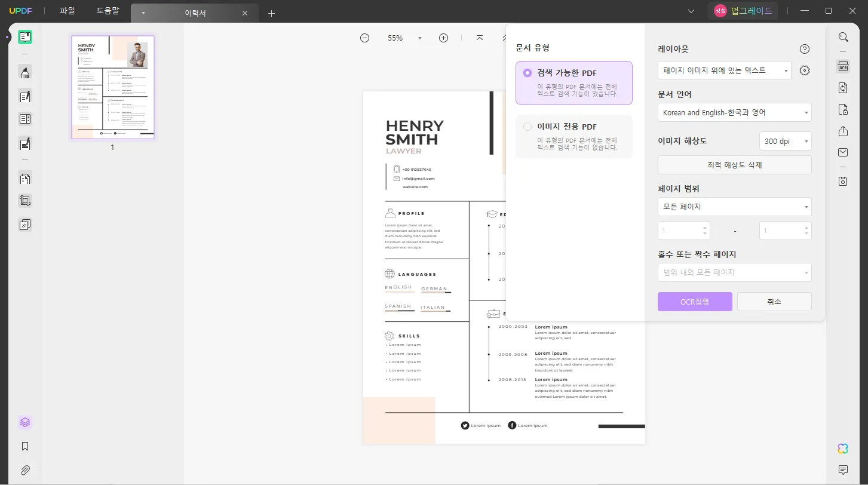
Task: Open the watermark and background tool icon
Action: point(24,225)
